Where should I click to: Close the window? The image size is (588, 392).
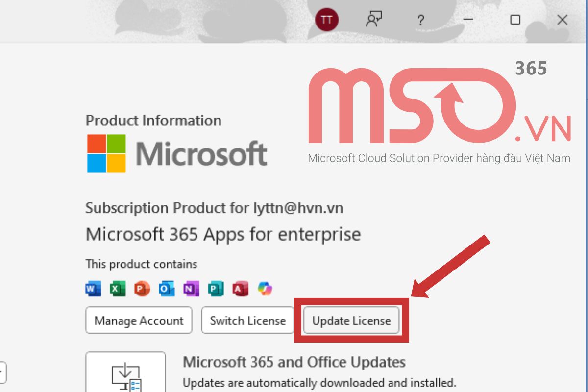562,20
